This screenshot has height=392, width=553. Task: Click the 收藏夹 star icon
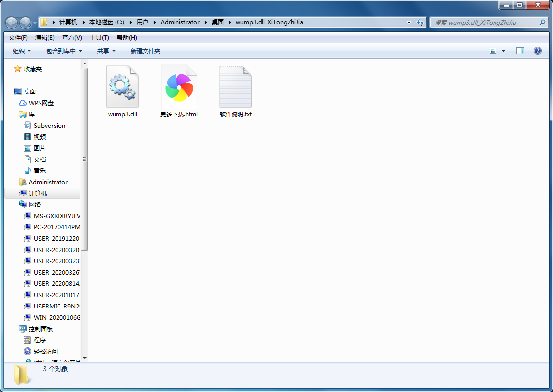(17, 69)
